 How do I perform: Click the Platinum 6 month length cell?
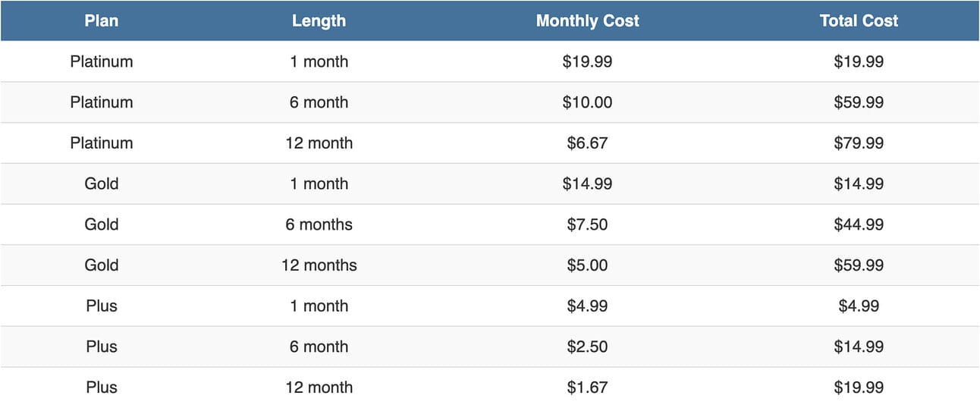(319, 102)
